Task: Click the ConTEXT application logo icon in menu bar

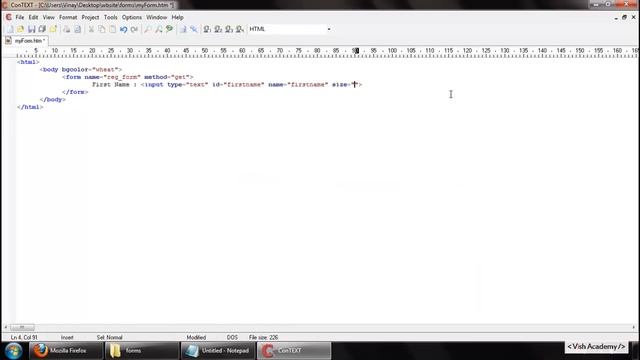Action: [8, 17]
